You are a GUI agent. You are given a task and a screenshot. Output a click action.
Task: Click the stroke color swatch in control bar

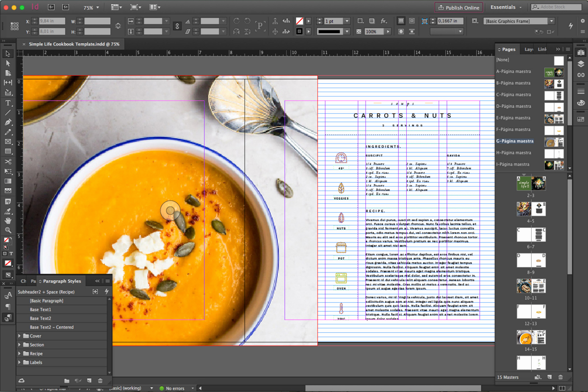(x=299, y=31)
